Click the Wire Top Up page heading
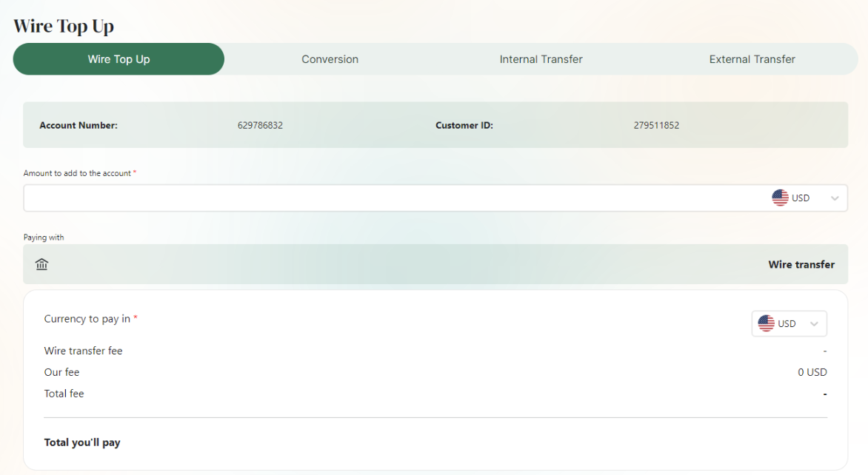 [64, 27]
